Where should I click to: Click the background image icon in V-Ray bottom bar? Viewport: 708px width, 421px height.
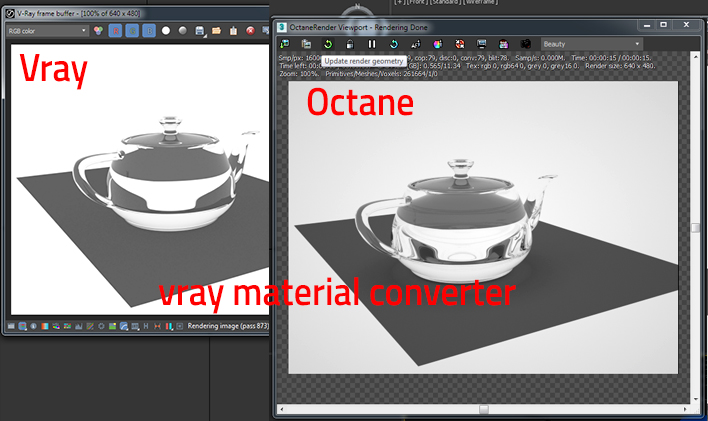tap(112, 326)
